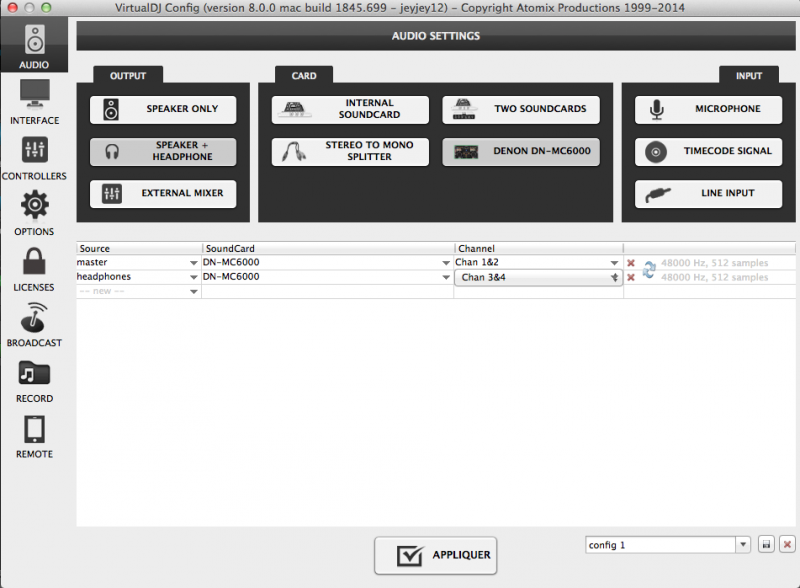Click master row 48000 Hz text
The height and width of the screenshot is (588, 800).
714,263
